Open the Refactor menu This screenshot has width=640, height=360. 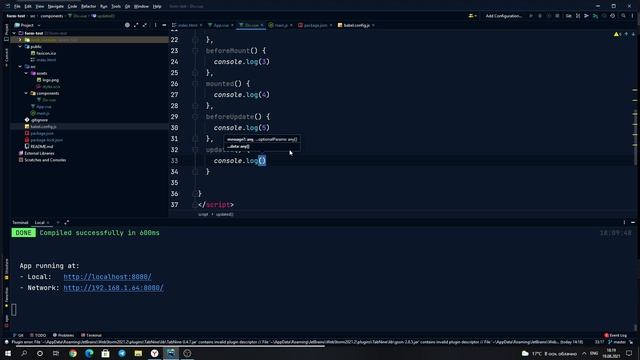coord(88,7)
